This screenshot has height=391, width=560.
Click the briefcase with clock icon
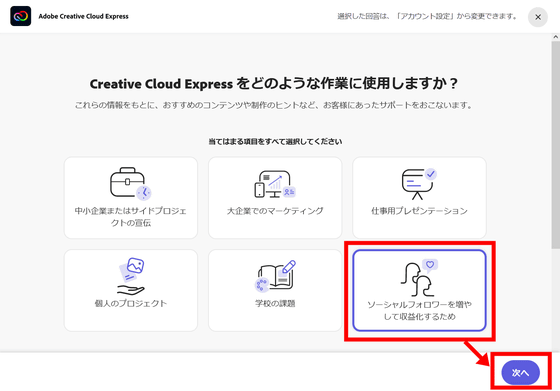pos(131,183)
